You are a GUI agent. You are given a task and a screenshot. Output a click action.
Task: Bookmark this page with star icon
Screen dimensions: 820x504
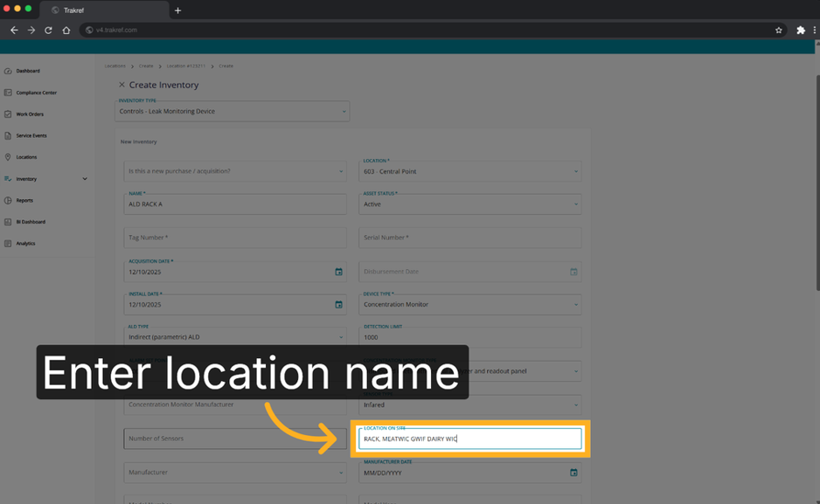[x=779, y=31]
